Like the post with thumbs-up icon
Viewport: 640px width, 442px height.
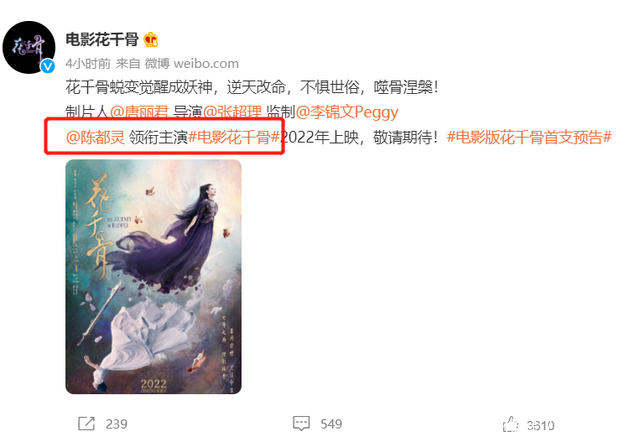pos(511,424)
